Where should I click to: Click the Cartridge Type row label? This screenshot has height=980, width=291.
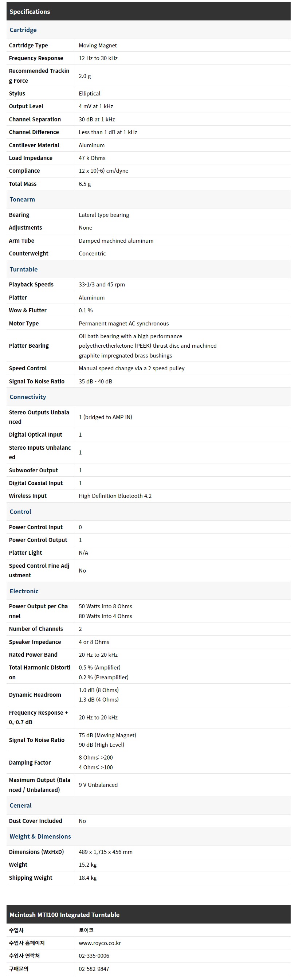[x=28, y=45]
